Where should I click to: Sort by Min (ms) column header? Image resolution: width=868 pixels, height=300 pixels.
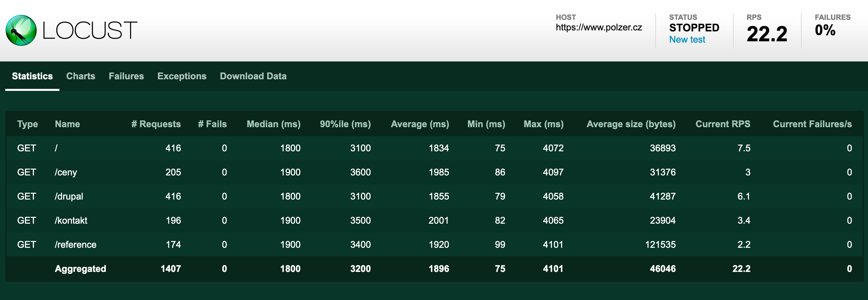coord(486,124)
